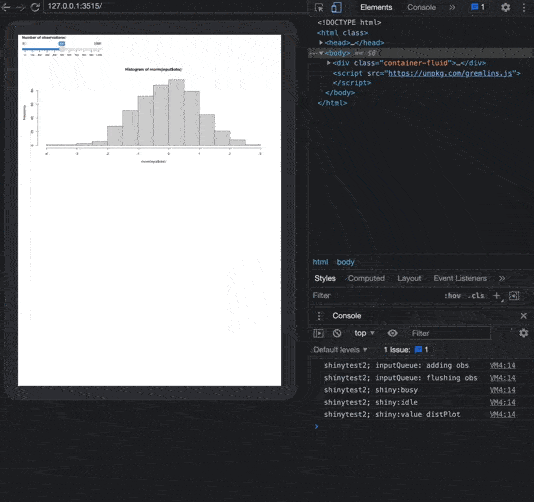The height and width of the screenshot is (502, 534).
Task: Open DevTools settings gear icon
Action: click(x=506, y=7)
